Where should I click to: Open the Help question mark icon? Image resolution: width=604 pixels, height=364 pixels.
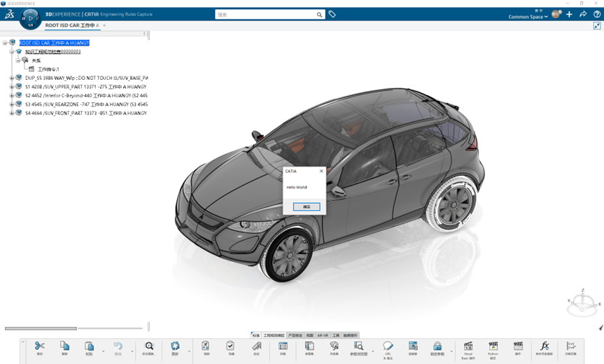click(x=597, y=14)
